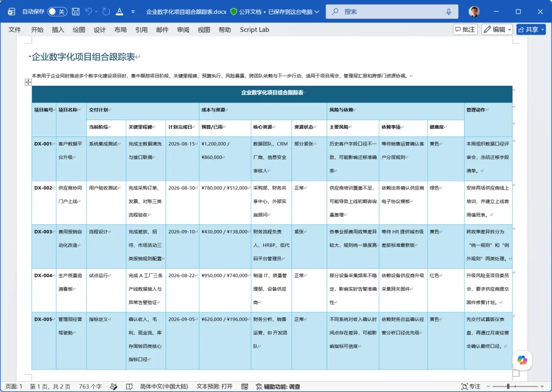Click the search magnifier icon
This screenshot has width=552, height=392.
[x=335, y=12]
